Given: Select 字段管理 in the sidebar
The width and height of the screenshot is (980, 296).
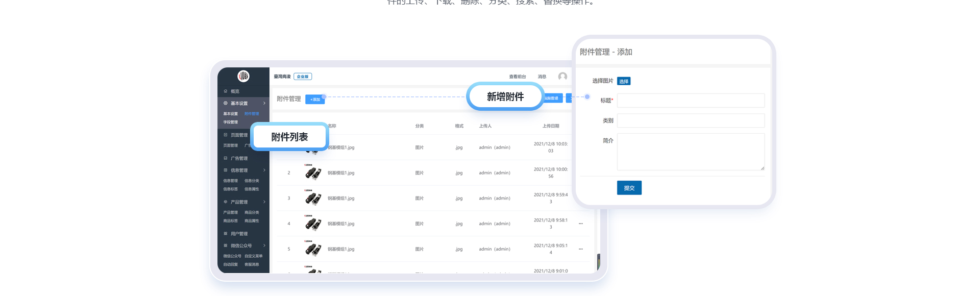Looking at the screenshot, I should coord(231,122).
